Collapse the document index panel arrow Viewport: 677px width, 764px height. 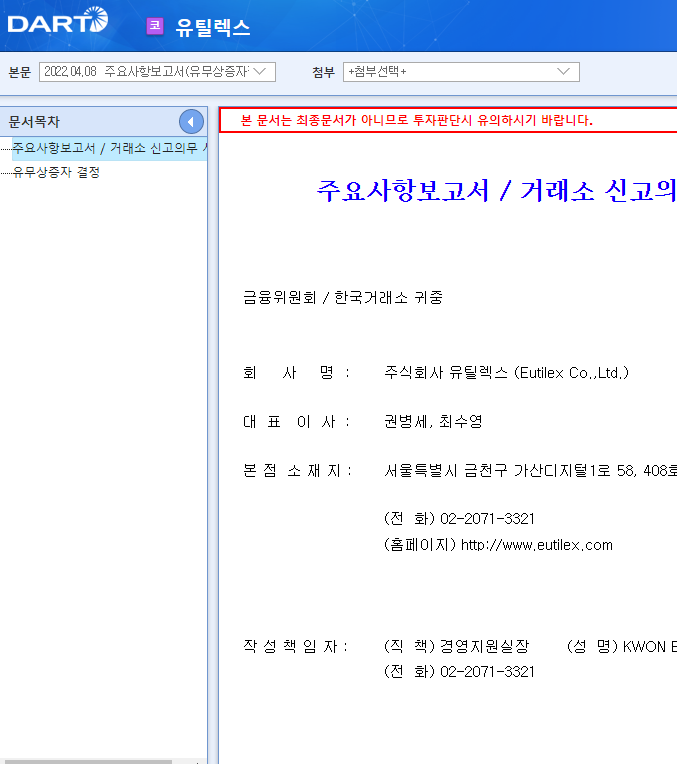pyautogui.click(x=191, y=122)
